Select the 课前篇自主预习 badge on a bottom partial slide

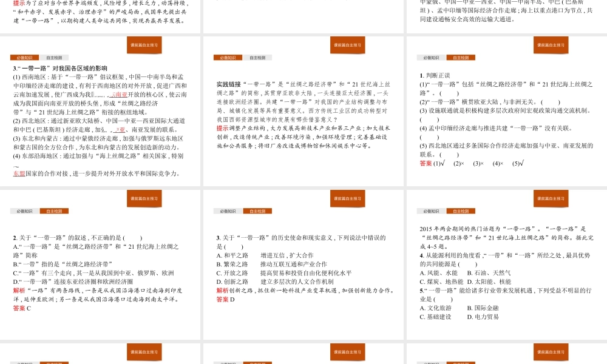point(146,352)
